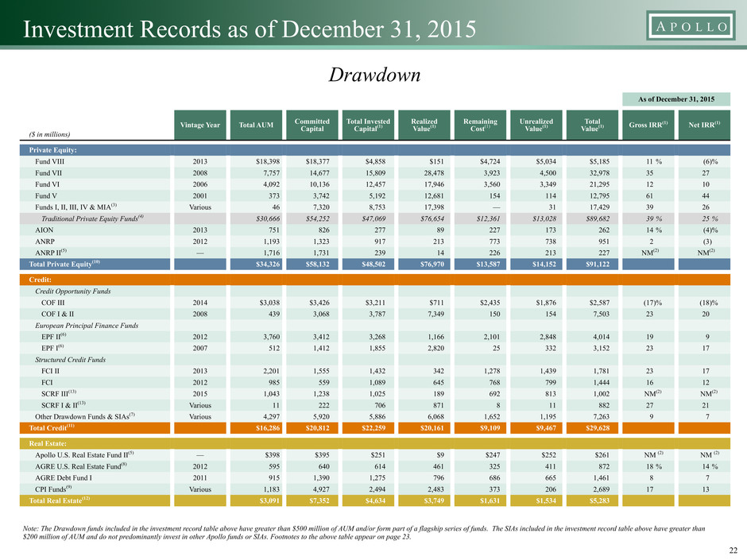Click the Credit Opportunity Funds subheading

pyautogui.click(x=73, y=291)
